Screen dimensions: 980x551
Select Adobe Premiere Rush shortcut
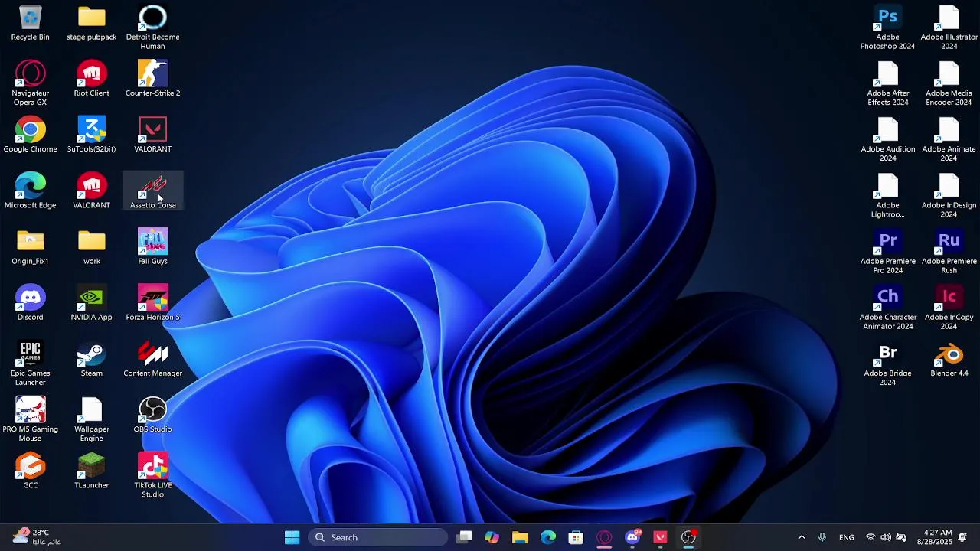949,251
